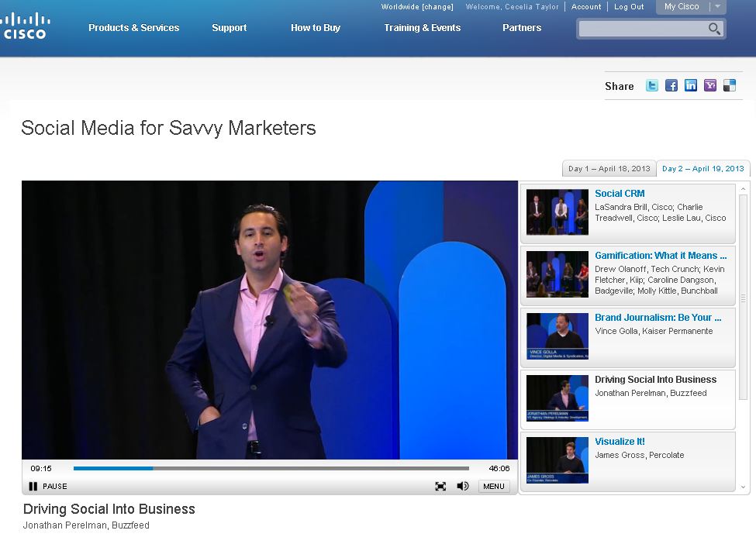Pause the video playback
Image resolution: width=756 pixels, height=544 pixels.
coord(48,486)
